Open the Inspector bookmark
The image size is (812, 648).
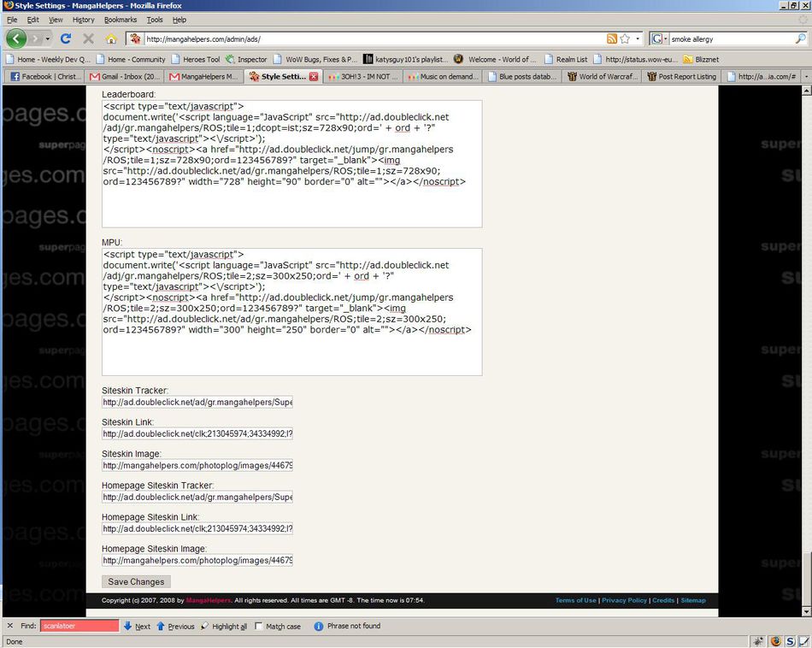click(246, 60)
